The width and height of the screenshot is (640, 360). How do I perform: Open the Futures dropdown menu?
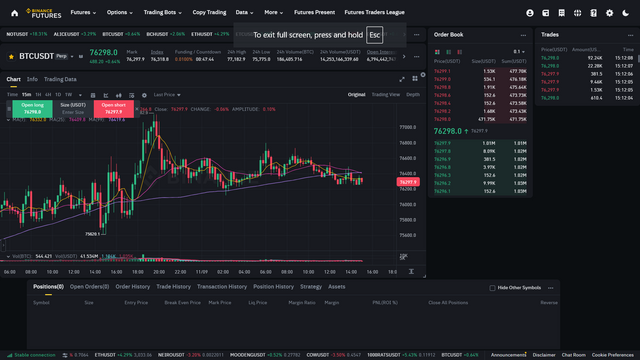tap(83, 13)
